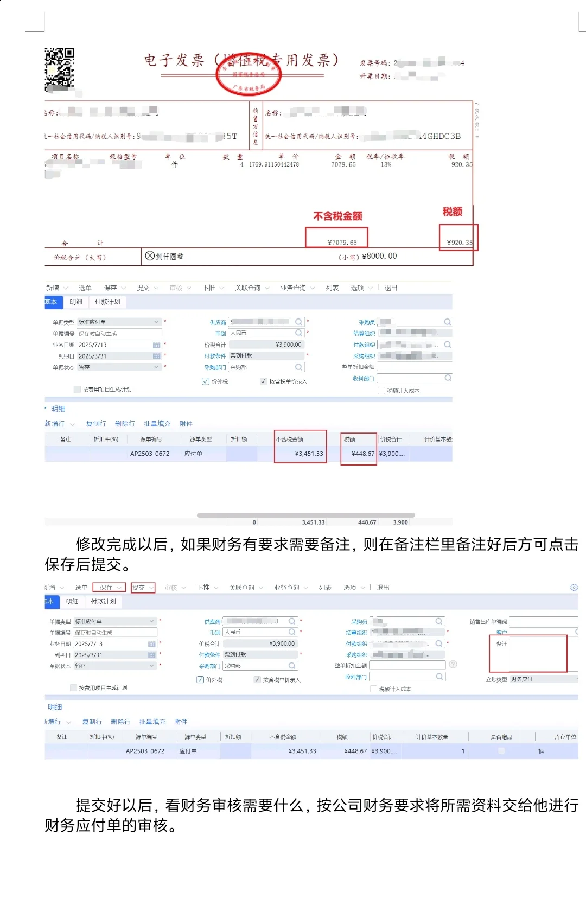Switch to 付款计划 tab in upper form

click(x=107, y=302)
